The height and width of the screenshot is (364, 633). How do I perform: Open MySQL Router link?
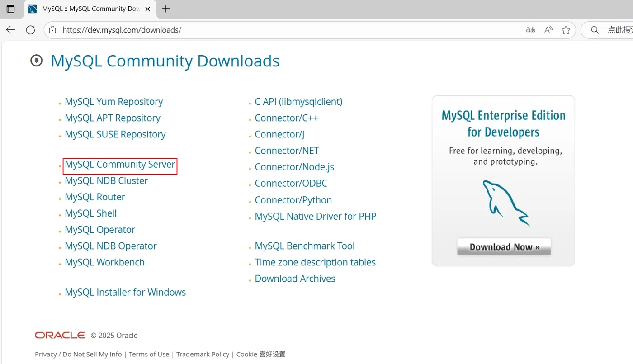pos(95,197)
